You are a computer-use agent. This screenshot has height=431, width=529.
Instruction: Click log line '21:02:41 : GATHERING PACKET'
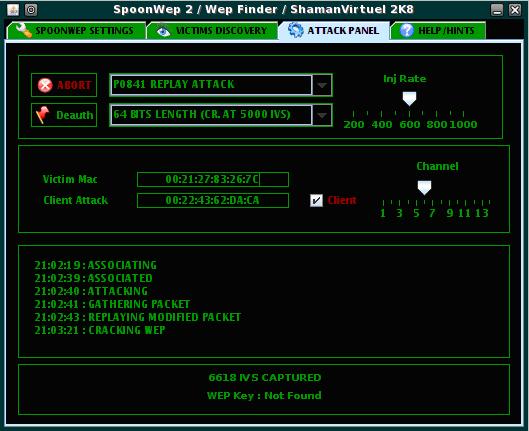(x=112, y=304)
